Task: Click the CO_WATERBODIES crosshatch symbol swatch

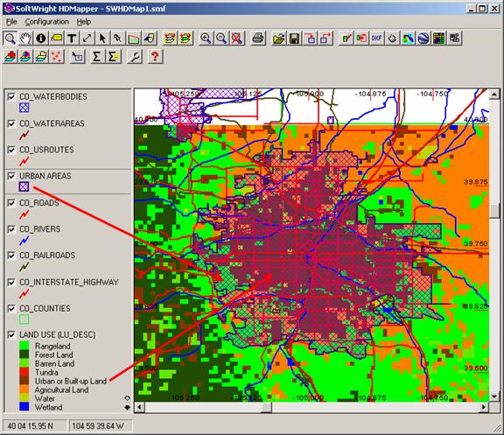Action: tap(24, 108)
